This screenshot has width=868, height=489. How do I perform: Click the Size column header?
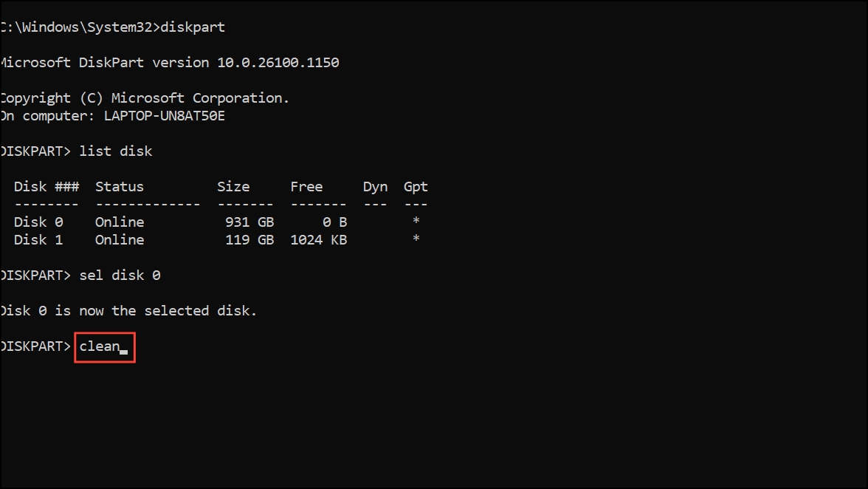pyautogui.click(x=233, y=187)
